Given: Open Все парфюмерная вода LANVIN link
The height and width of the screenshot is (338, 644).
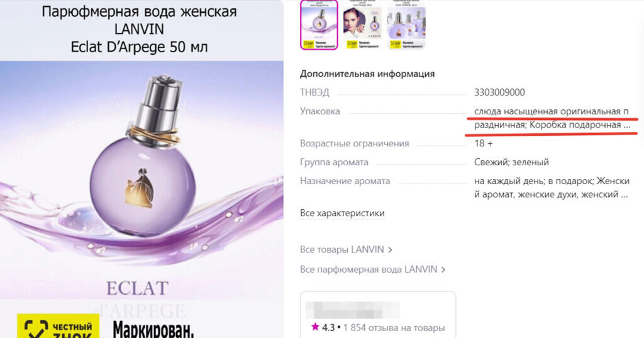Looking at the screenshot, I should (369, 270).
